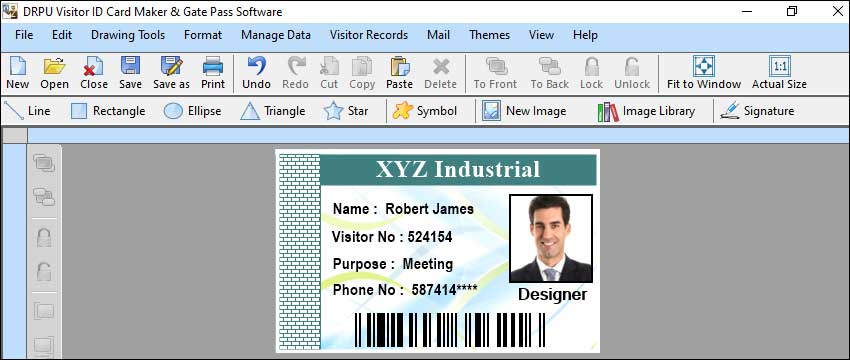This screenshot has height=360, width=850.
Task: Select the Phone No text on card
Action: pos(405,290)
